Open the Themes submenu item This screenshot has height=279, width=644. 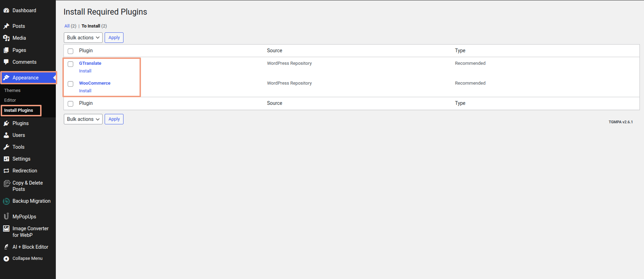click(x=12, y=90)
